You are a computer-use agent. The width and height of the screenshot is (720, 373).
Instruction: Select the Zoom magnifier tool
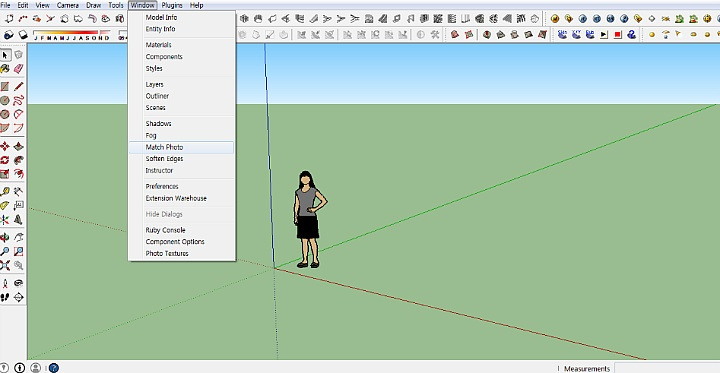click(x=5, y=251)
